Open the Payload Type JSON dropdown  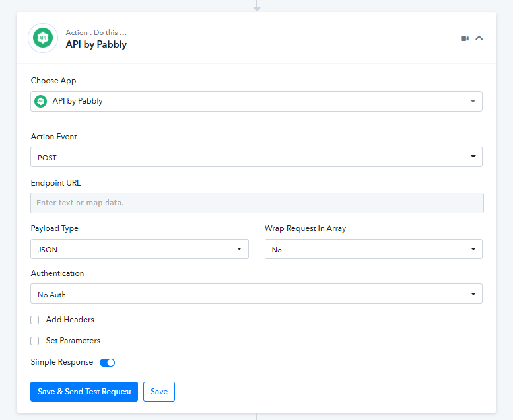coord(140,249)
